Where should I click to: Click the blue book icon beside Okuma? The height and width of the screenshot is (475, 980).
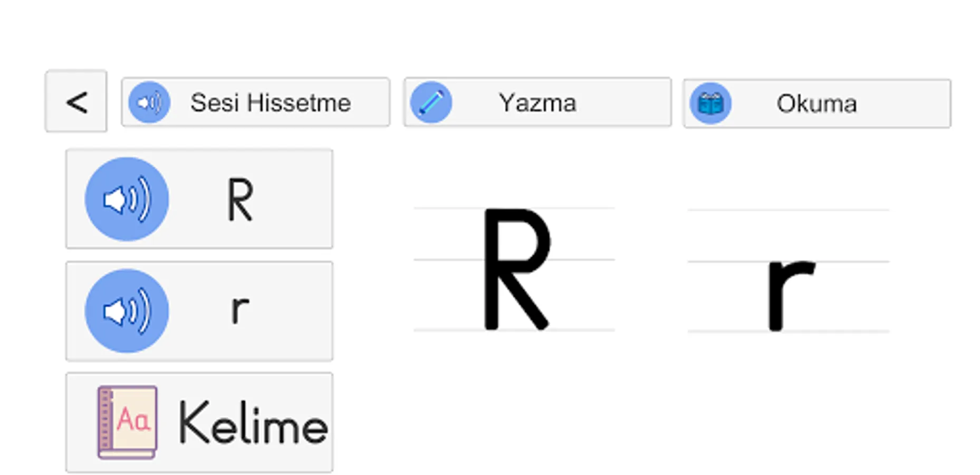click(710, 103)
